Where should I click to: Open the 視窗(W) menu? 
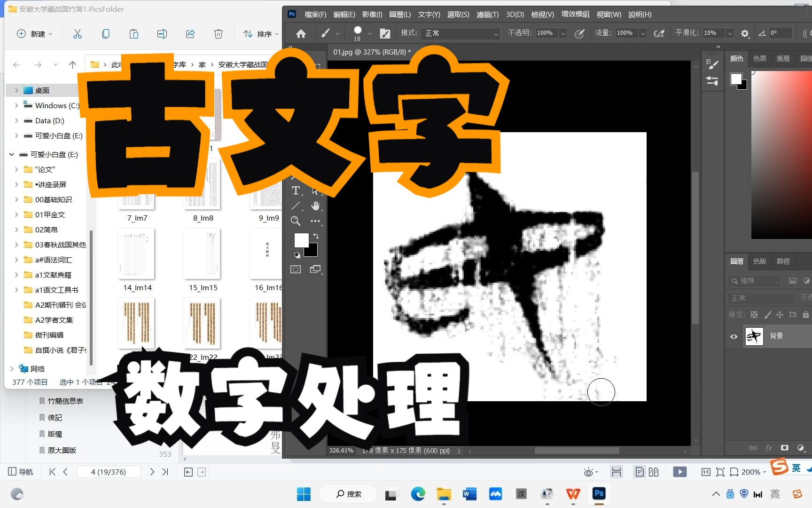(609, 15)
